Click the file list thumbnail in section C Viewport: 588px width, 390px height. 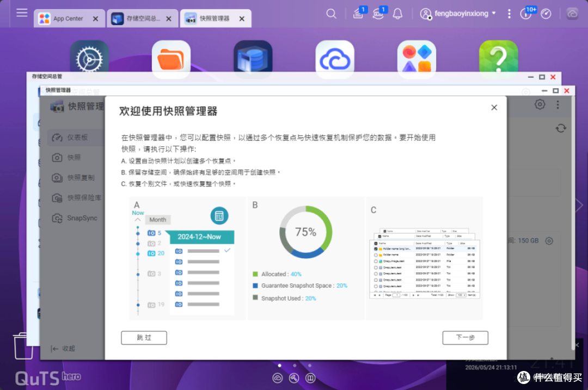pos(424,263)
